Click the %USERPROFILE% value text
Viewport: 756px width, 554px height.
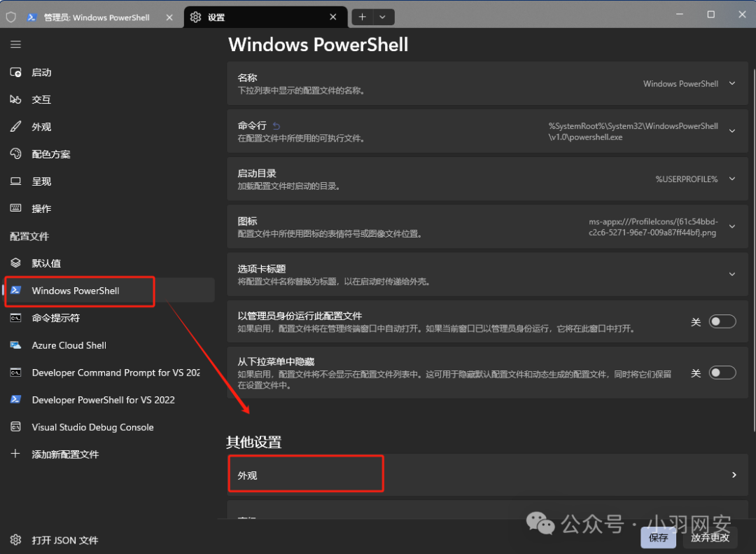tap(687, 179)
